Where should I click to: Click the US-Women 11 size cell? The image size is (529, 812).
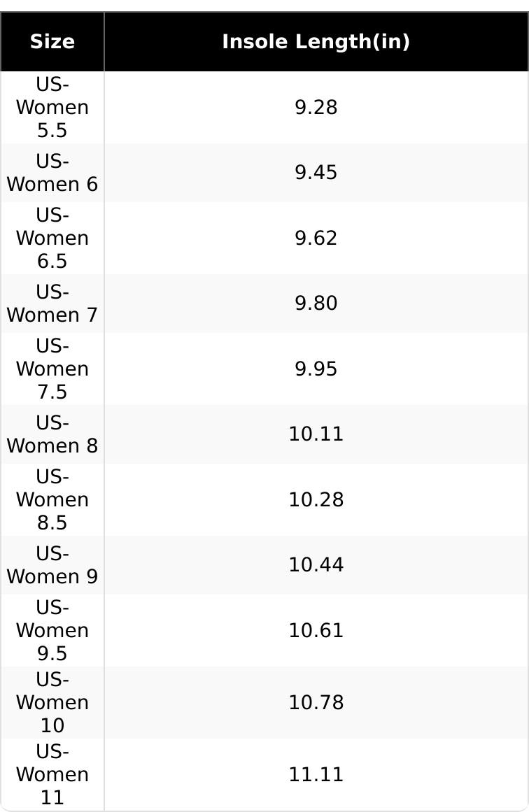(52, 774)
